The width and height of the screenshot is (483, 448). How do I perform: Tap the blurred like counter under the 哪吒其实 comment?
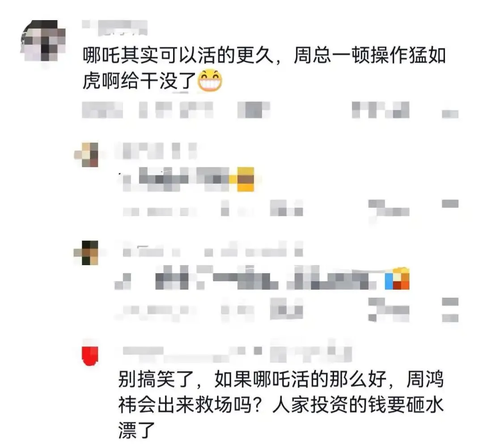tap(381, 110)
